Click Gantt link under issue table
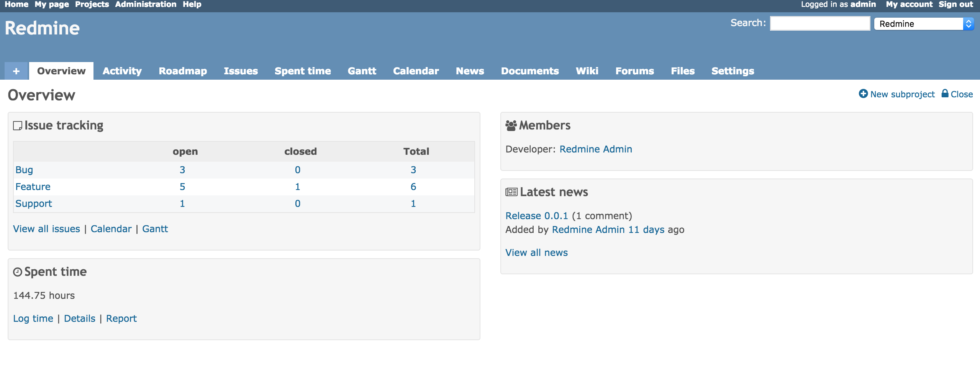 [155, 229]
